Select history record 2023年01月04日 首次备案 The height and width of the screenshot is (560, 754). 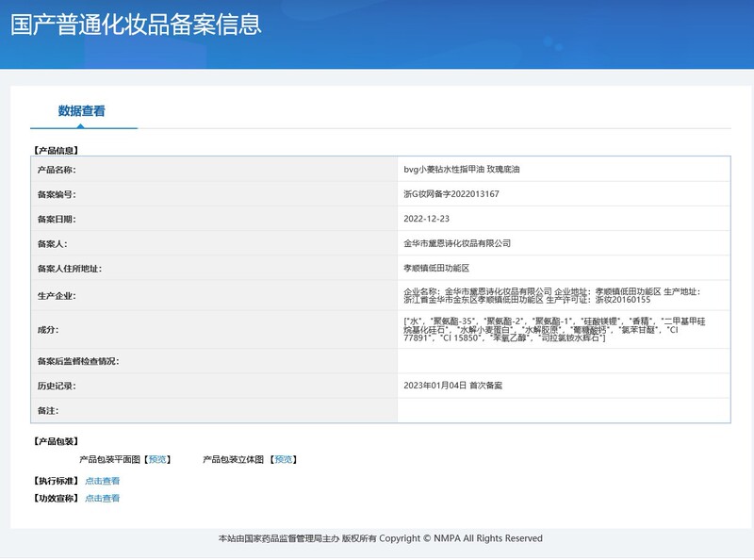(453, 386)
